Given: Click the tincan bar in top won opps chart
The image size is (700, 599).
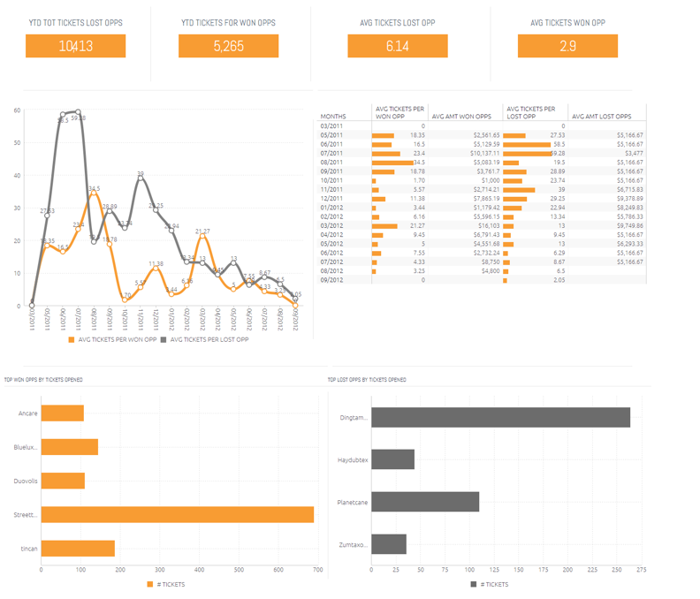Looking at the screenshot, I should pyautogui.click(x=78, y=549).
